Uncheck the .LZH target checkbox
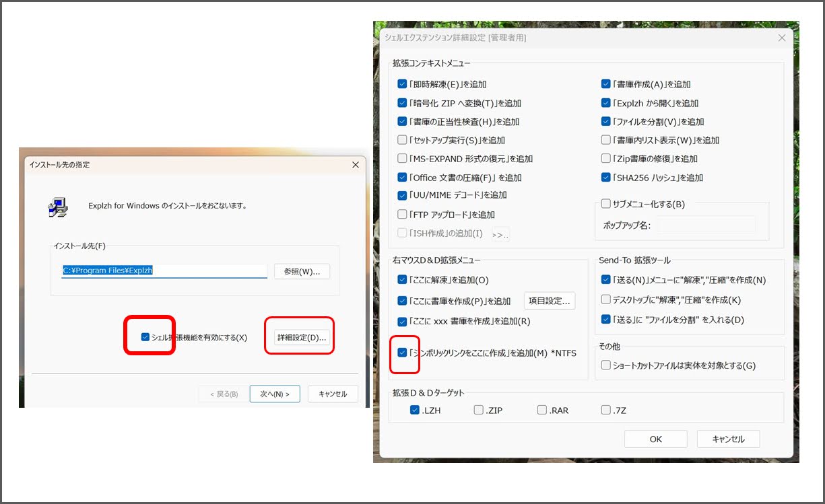This screenshot has height=504, width=825. (415, 410)
